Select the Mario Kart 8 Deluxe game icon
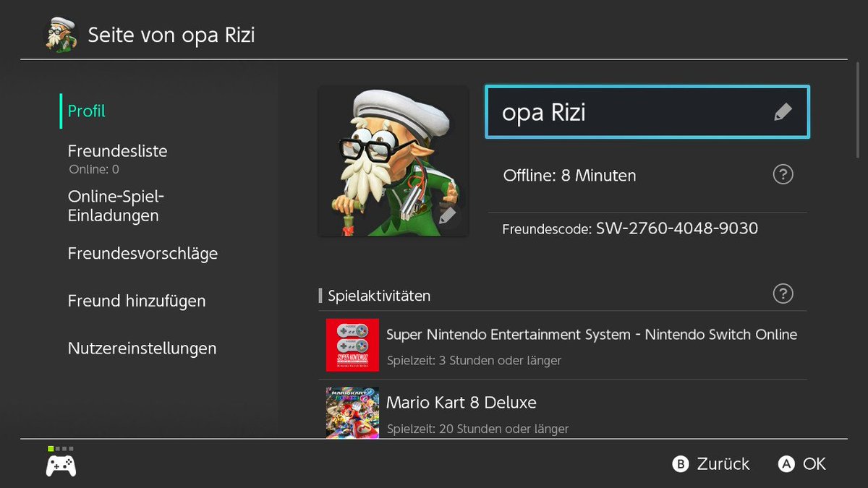Screen dimensions: 868x488 coord(352,413)
